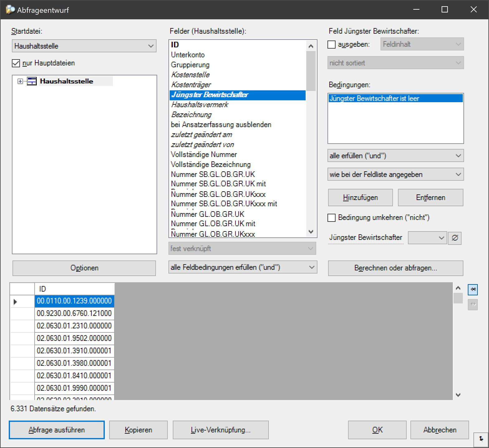Image resolution: width=489 pixels, height=448 pixels.
Task: Open the 'nicht sortiert' dropdown
Action: [395, 63]
